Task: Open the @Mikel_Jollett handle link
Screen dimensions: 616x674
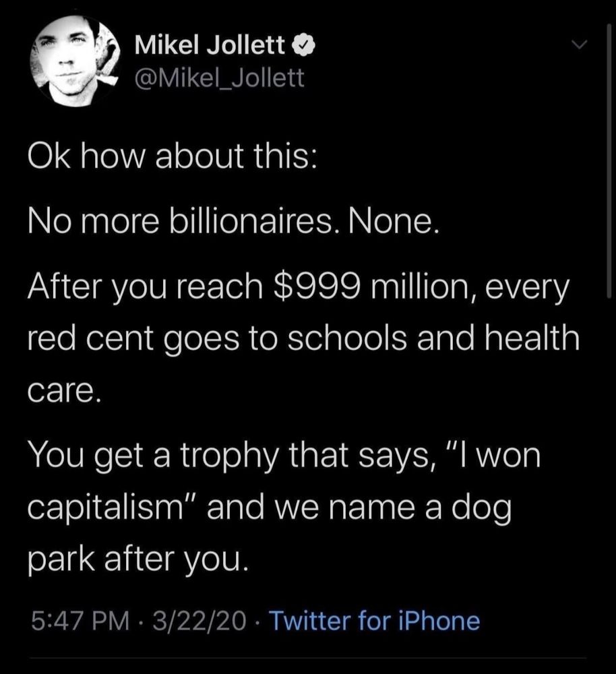Action: click(219, 78)
